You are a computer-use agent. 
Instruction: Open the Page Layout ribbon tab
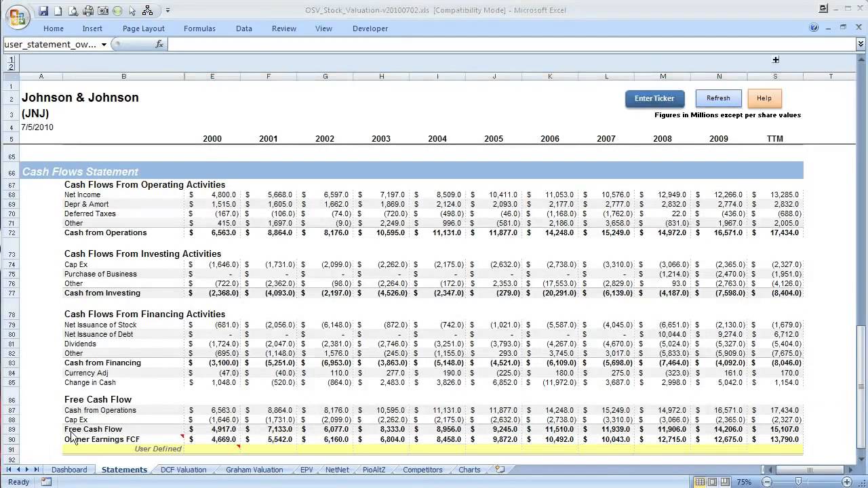coord(144,28)
